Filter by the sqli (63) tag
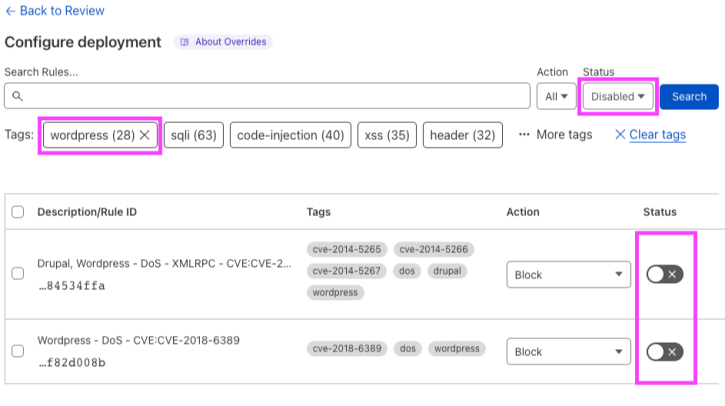725x406 pixels. [193, 135]
